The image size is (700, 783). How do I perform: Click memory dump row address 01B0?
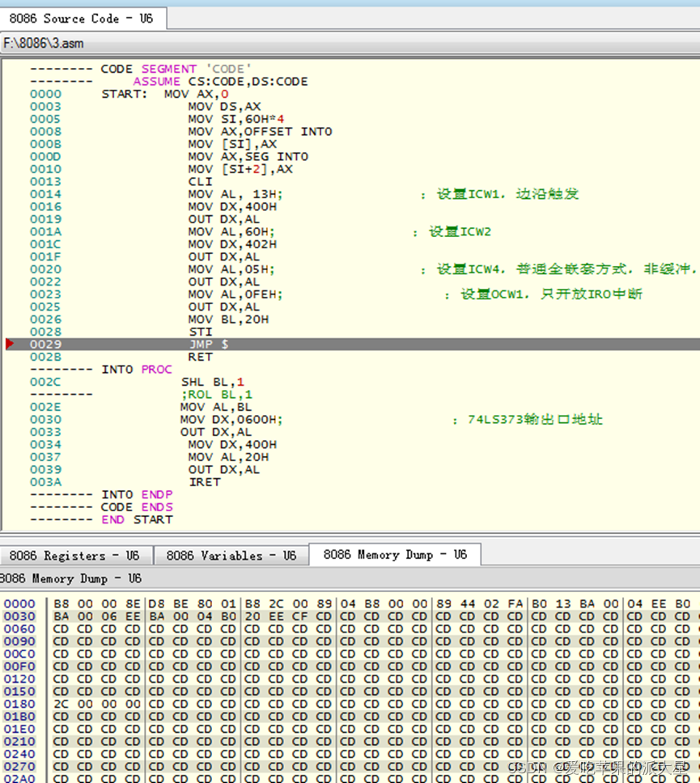[x=19, y=716]
